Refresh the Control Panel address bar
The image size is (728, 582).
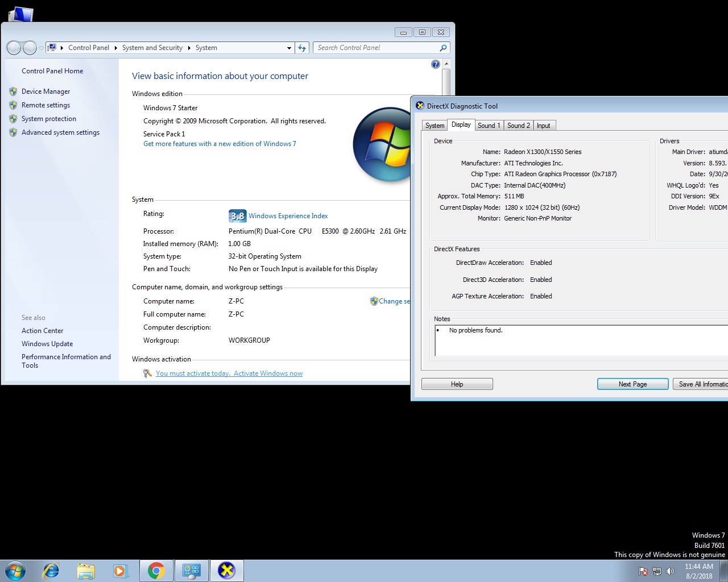tap(302, 48)
